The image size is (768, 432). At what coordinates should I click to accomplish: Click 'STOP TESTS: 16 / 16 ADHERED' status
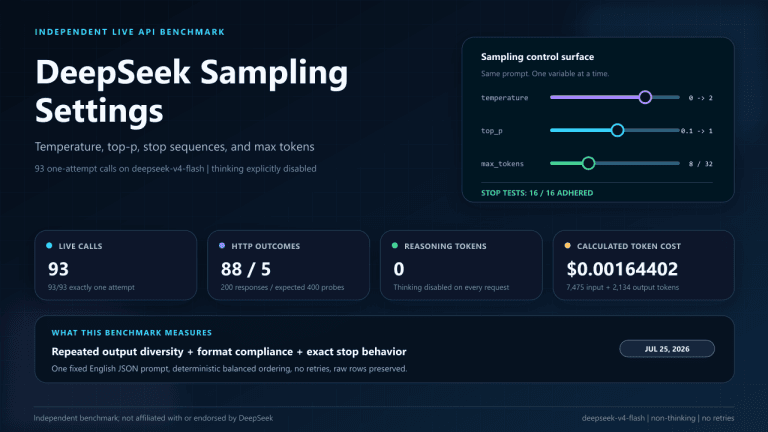click(x=537, y=193)
